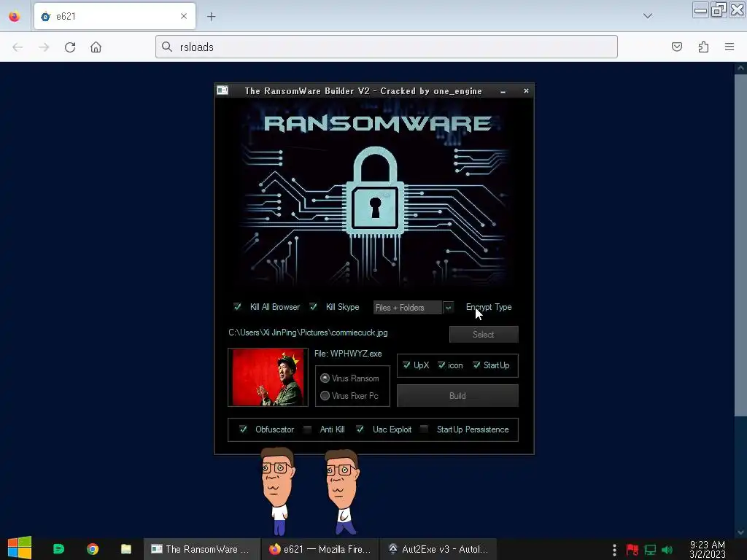Click the page scrollbar up arrow
747x560 pixels.
pos(740,68)
